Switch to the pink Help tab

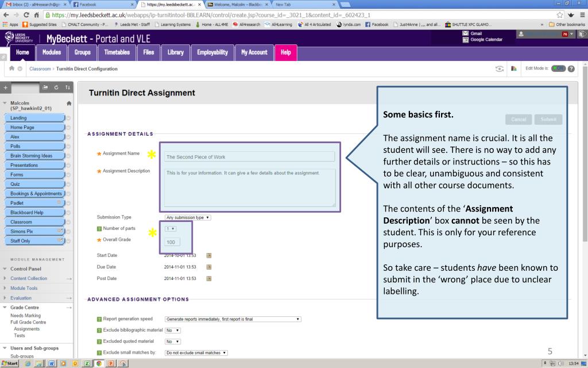pyautogui.click(x=286, y=52)
